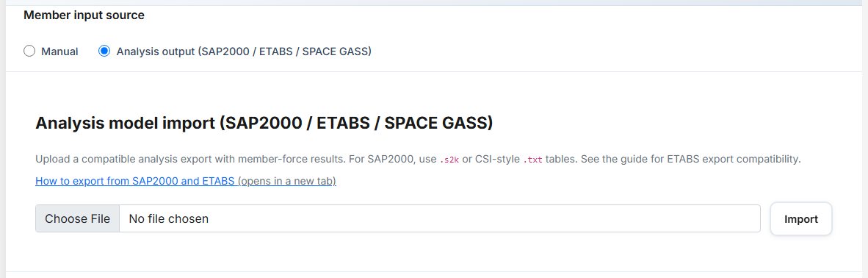Click the Choose File button
Image resolution: width=868 pixels, height=278 pixels.
coord(78,218)
